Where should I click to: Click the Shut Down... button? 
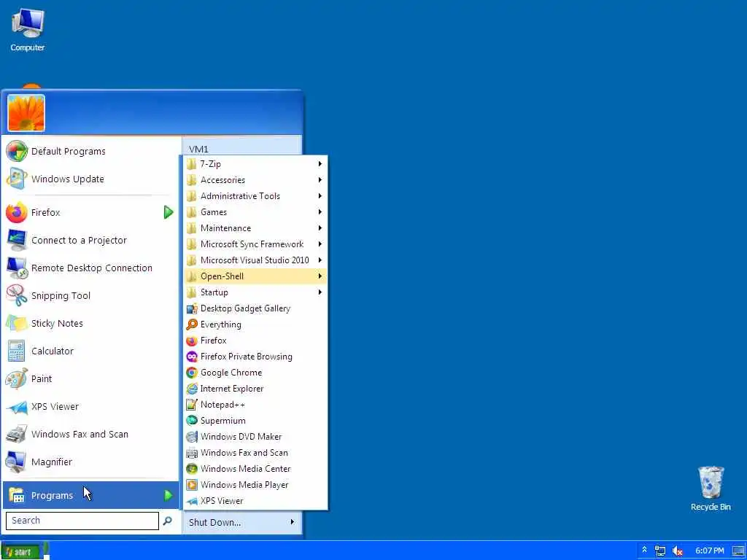[215, 522]
